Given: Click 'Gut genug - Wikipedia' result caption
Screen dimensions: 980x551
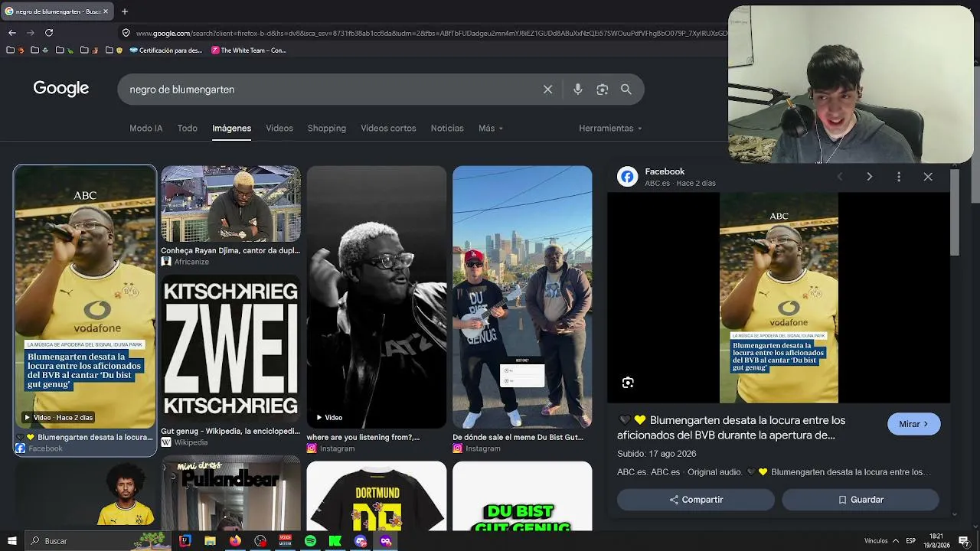Looking at the screenshot, I should pyautogui.click(x=230, y=431).
